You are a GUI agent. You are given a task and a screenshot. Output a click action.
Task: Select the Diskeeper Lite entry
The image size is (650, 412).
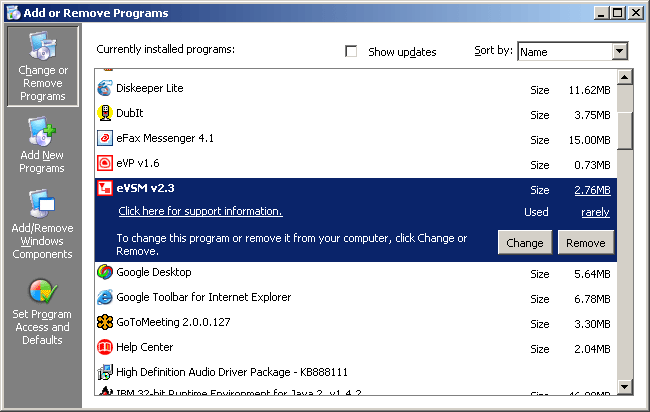(356, 88)
